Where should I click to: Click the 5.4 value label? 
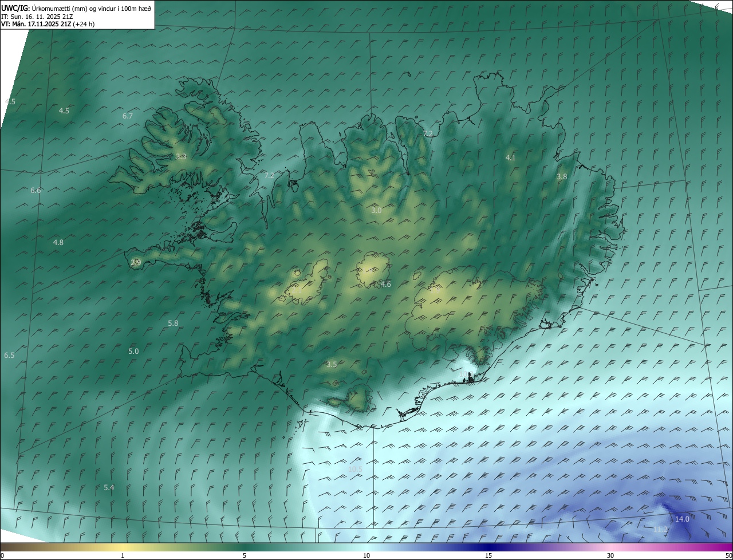point(109,487)
